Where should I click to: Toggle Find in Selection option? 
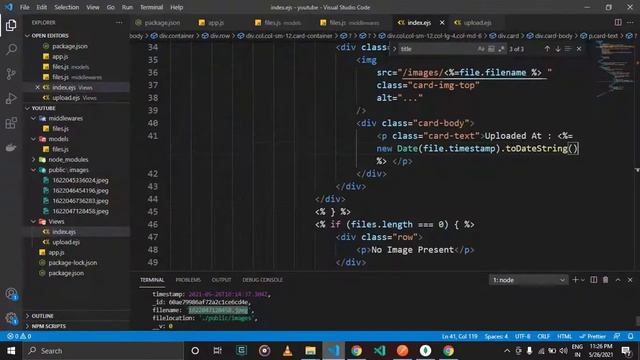[x=568, y=49]
